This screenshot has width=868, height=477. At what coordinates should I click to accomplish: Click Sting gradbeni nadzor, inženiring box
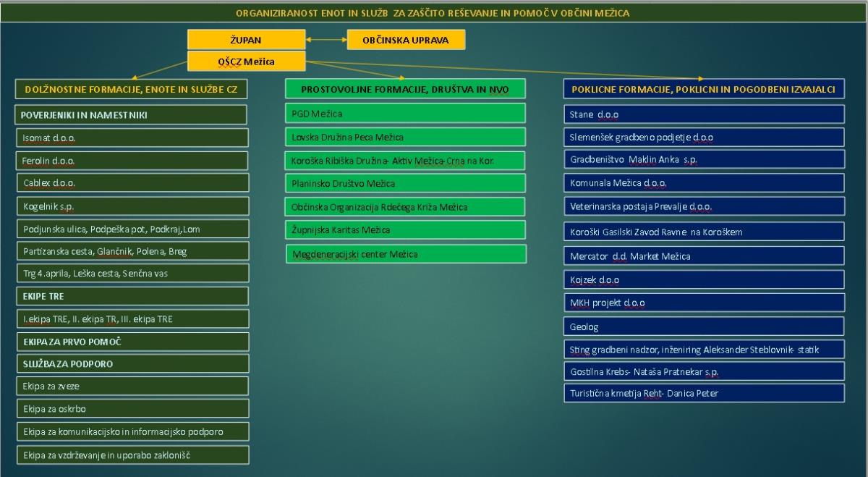pos(704,350)
